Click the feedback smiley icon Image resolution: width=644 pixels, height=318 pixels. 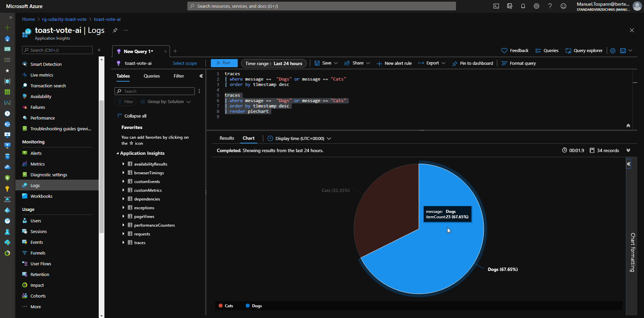[x=563, y=6]
